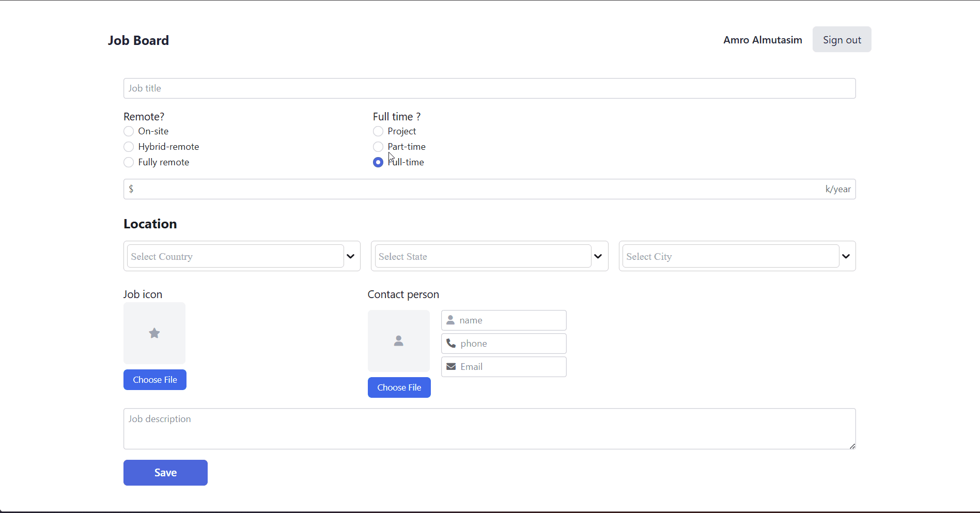
Task: Click the contact person avatar placeholder
Action: (x=398, y=341)
